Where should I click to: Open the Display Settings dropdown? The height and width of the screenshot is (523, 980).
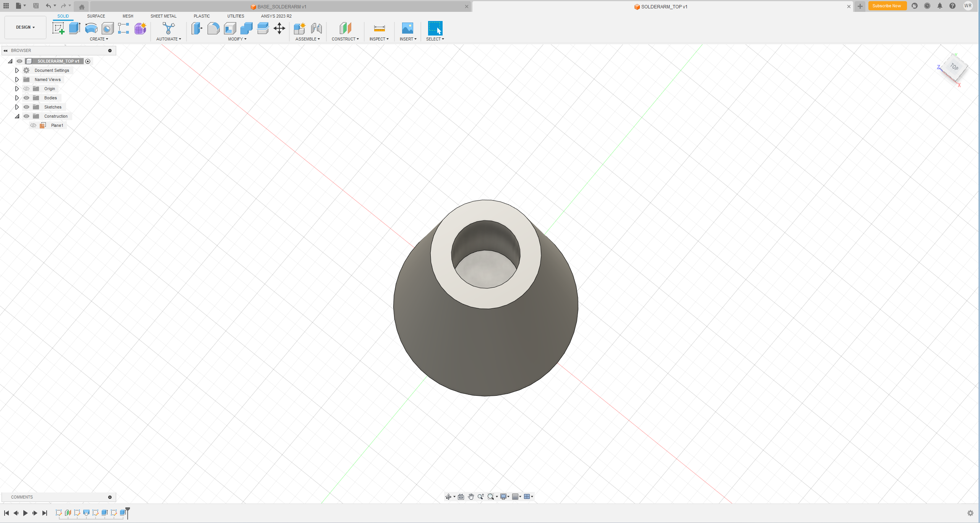(x=505, y=497)
